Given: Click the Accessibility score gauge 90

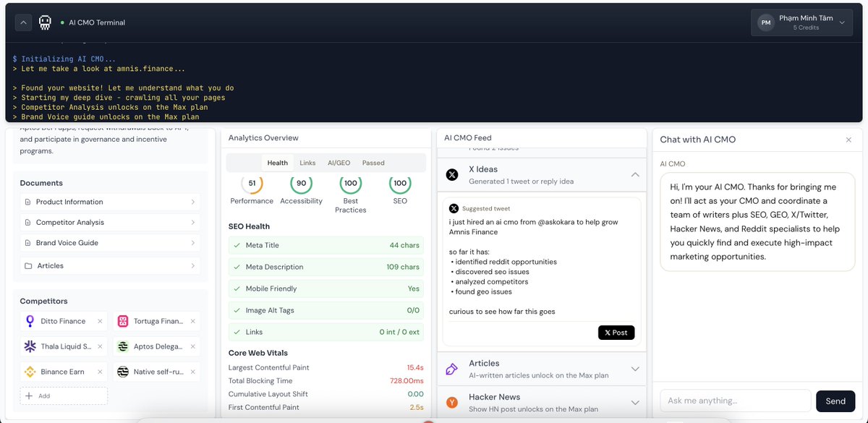Looking at the screenshot, I should coord(301,184).
